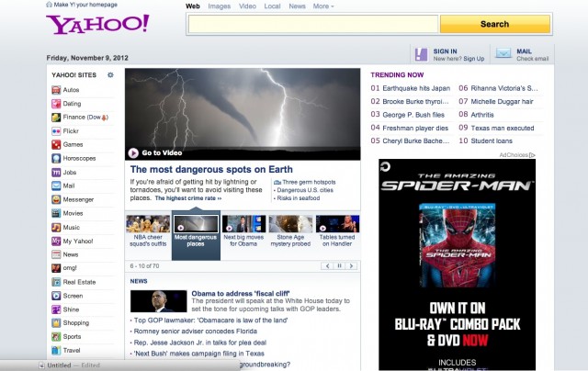Open trending topic Michelle Duggar hair

(503, 102)
